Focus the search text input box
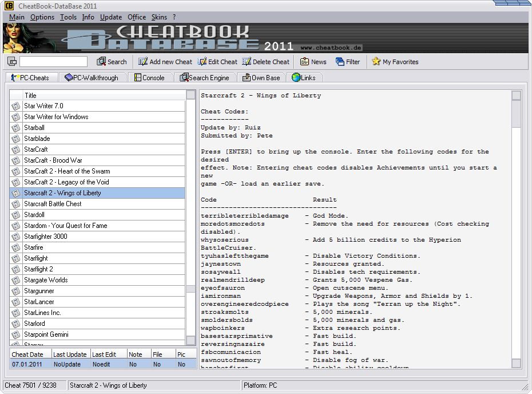The image size is (532, 394). (x=53, y=61)
